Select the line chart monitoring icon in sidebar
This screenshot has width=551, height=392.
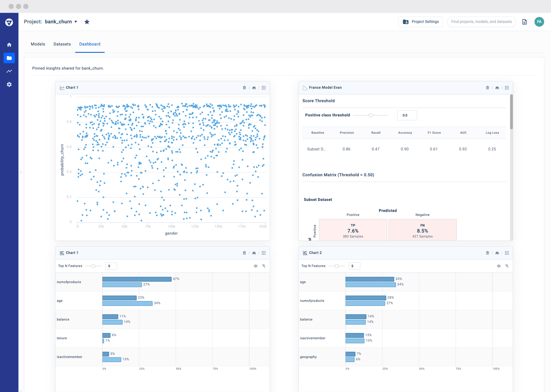point(9,71)
